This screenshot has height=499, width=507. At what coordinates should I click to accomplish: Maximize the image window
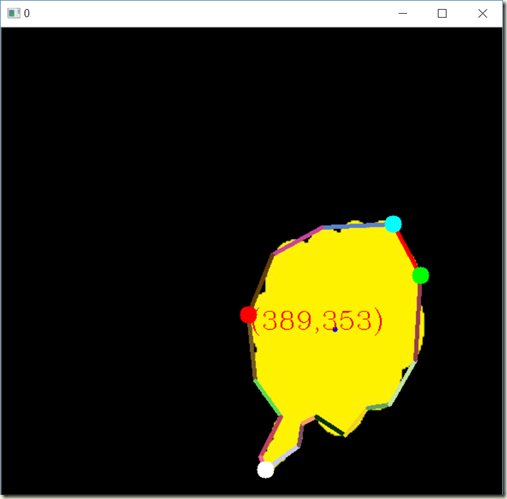coord(442,14)
